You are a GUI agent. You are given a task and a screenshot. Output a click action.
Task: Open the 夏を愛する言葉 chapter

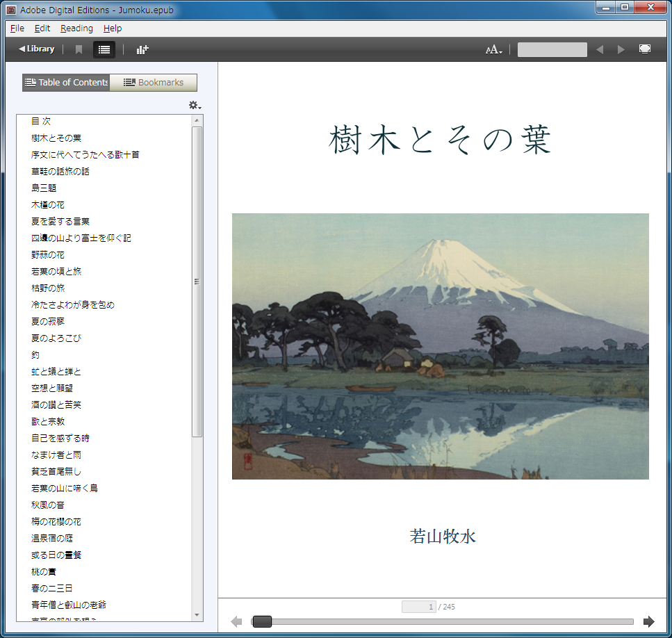click(60, 222)
